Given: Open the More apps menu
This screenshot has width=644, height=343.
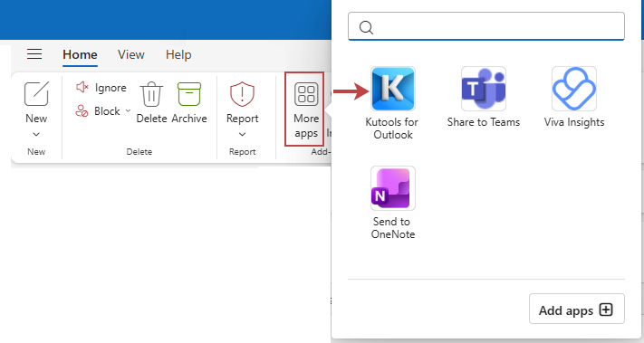Looking at the screenshot, I should click(x=304, y=110).
